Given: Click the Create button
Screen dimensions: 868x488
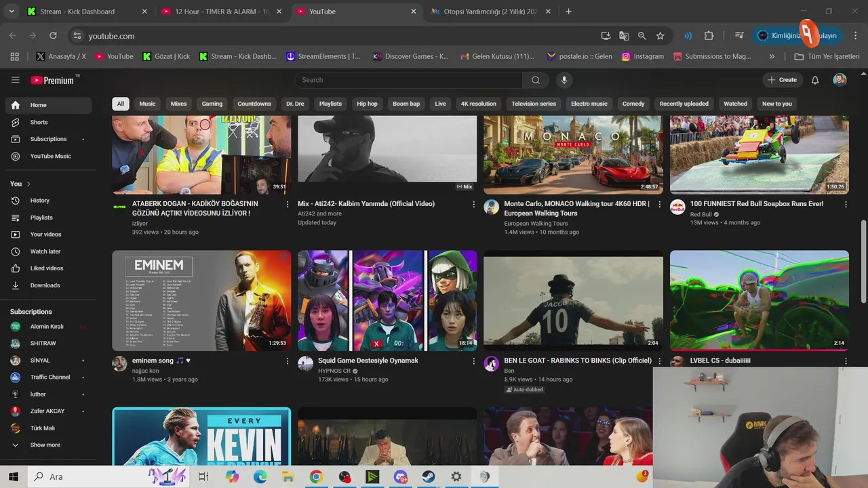Looking at the screenshot, I should click(782, 80).
